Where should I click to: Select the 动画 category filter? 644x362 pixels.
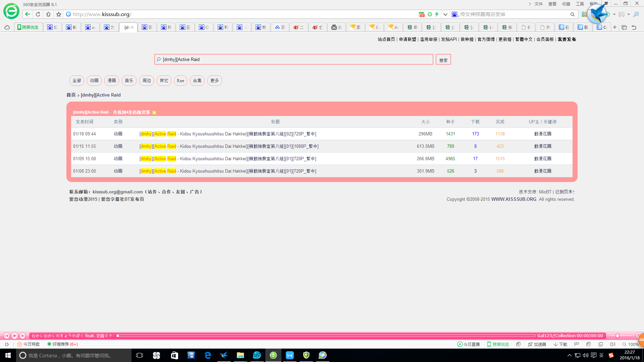click(94, 80)
